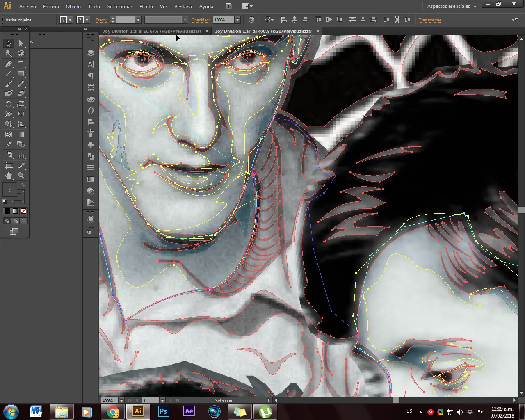Open stroke color dropdown in control bar
525x420 pixels.
87,20
